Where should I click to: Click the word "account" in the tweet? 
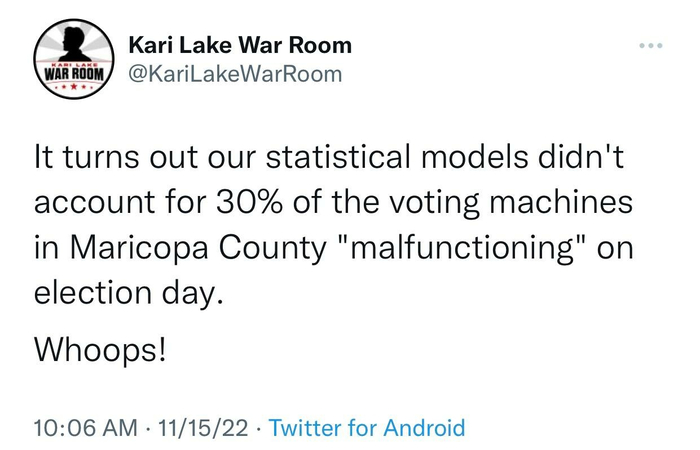[90, 203]
